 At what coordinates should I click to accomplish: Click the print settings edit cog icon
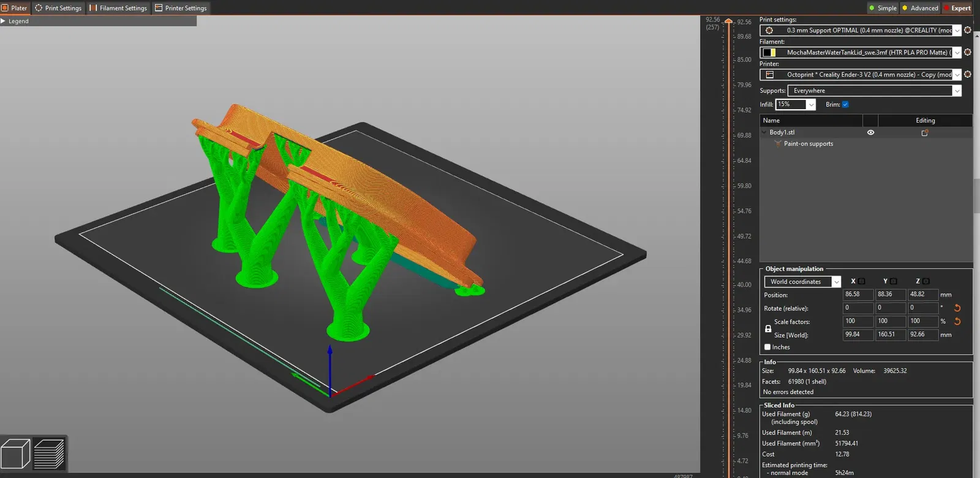click(968, 30)
